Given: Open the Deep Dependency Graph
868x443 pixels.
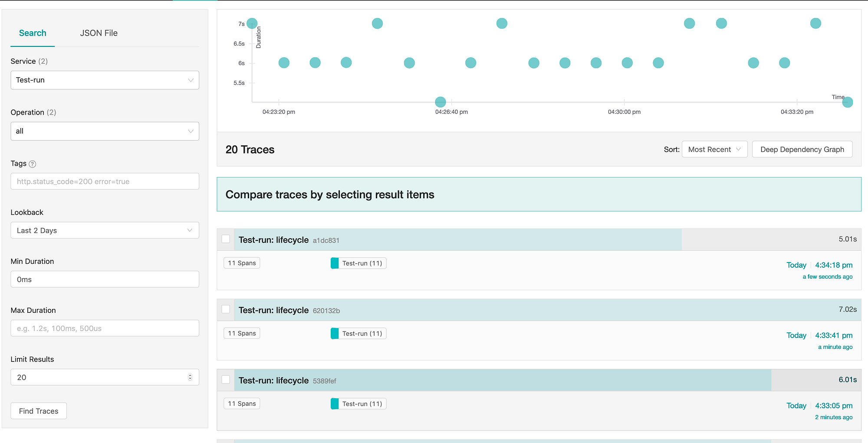Looking at the screenshot, I should (802, 149).
